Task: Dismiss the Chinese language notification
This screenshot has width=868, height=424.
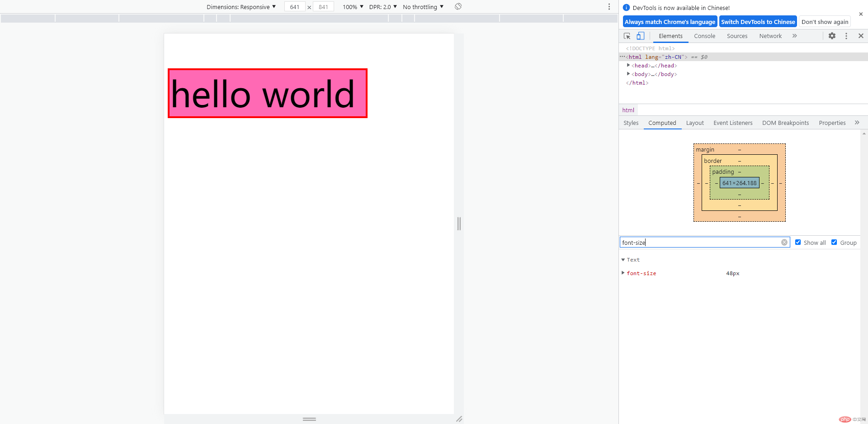Action: tap(861, 14)
